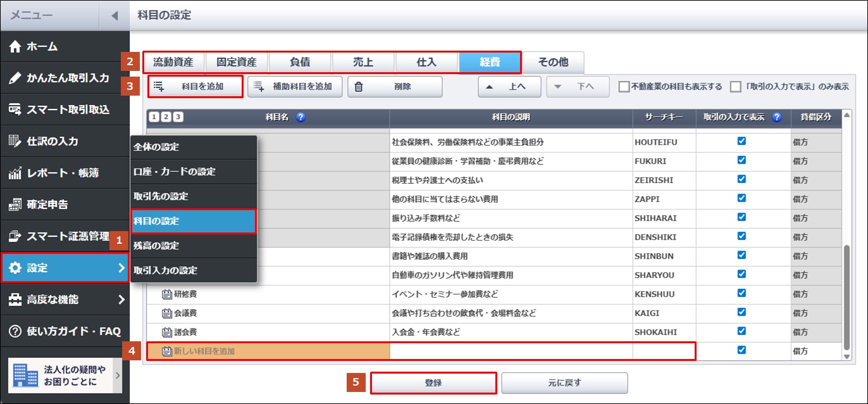
Task: Collapse the メニュー sidebar with the arrow
Action: 114,15
